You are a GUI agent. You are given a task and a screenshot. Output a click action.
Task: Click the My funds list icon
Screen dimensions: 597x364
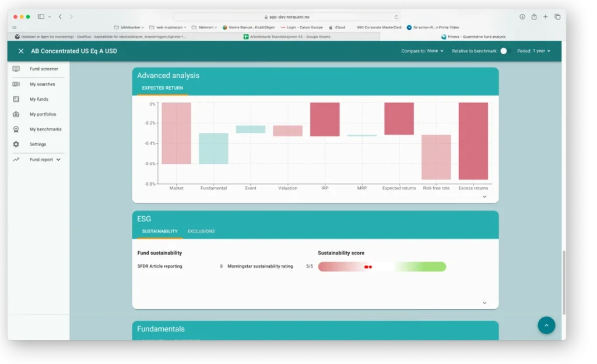pos(16,100)
